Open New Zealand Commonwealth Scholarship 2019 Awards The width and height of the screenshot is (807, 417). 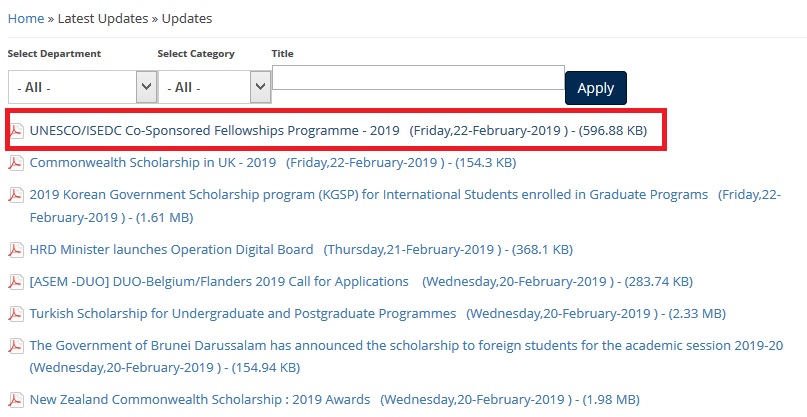[x=200, y=399]
